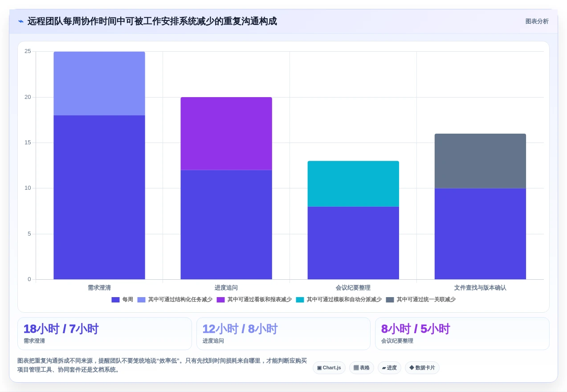
Task: Click the 图表分析 label in header
Action: coord(537,21)
